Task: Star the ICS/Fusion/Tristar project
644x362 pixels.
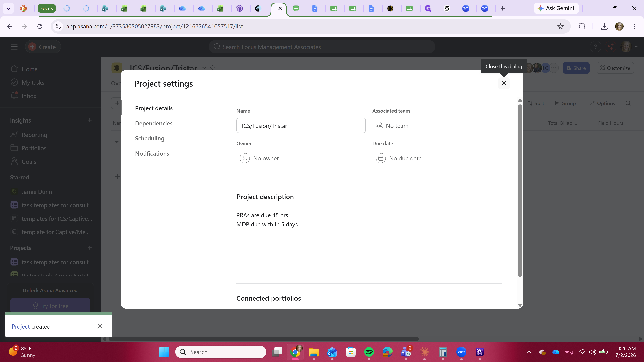Action: [x=213, y=68]
